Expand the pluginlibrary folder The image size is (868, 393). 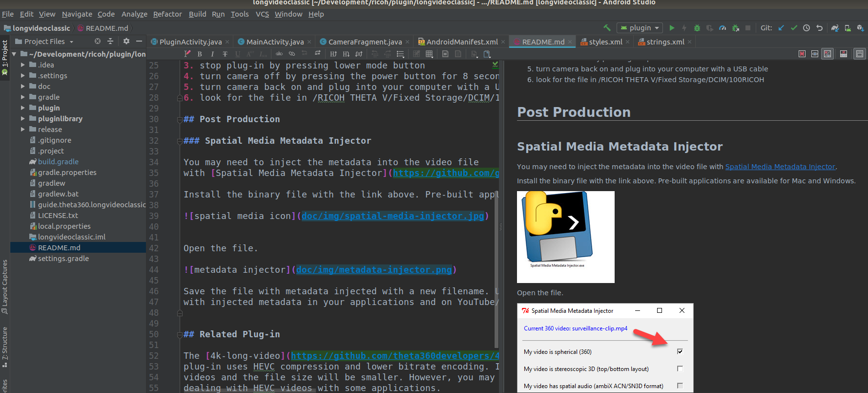22,119
